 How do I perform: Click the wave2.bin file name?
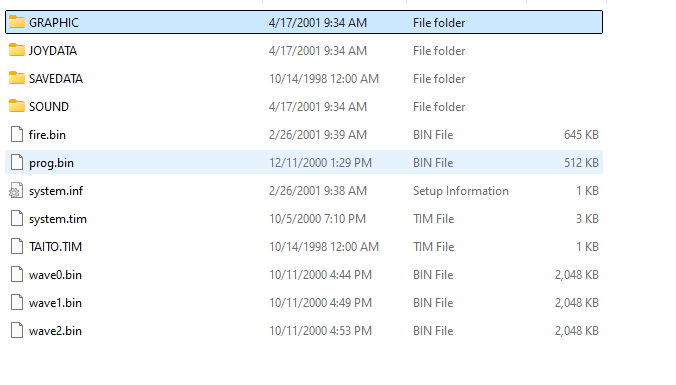(55, 331)
